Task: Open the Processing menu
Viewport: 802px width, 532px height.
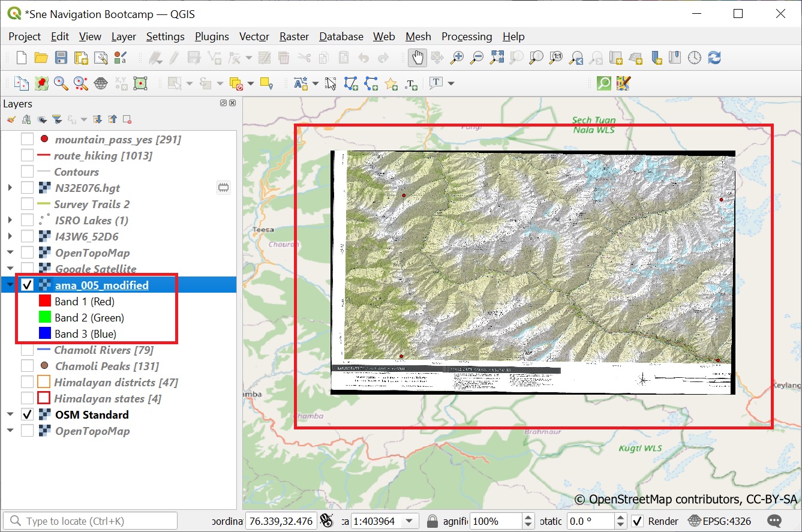Action: point(466,37)
